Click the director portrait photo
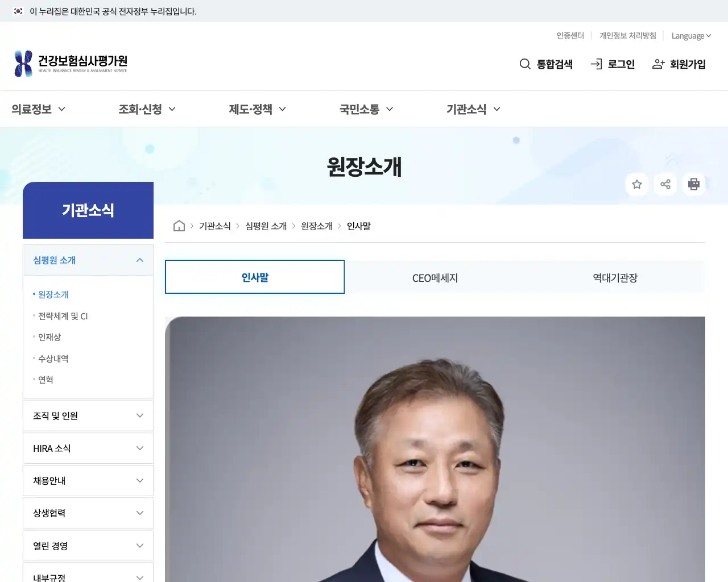 [x=435, y=449]
